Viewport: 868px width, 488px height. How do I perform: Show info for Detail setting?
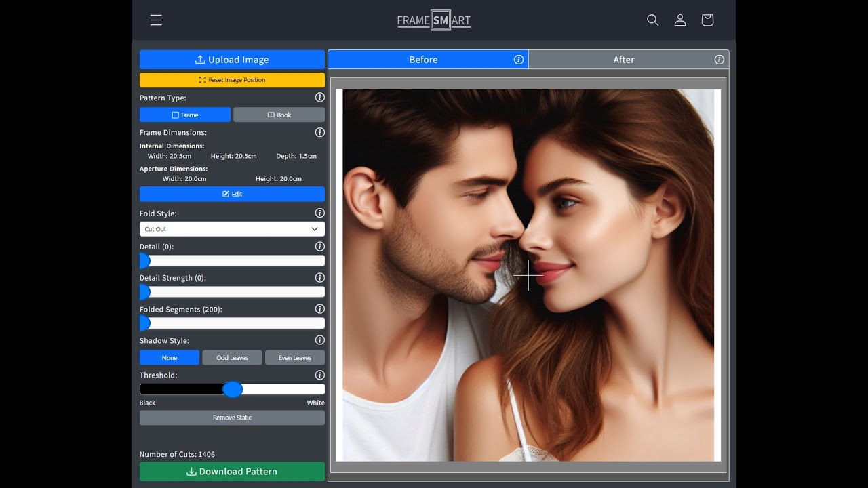coord(320,247)
